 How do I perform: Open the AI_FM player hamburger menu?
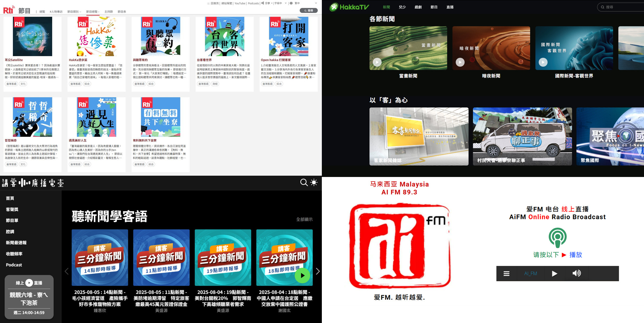[506, 274]
